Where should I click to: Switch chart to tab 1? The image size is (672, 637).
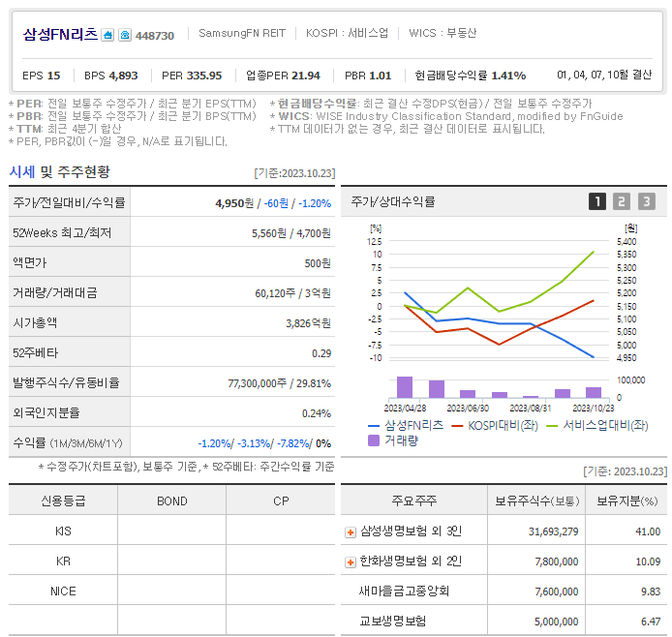(597, 201)
